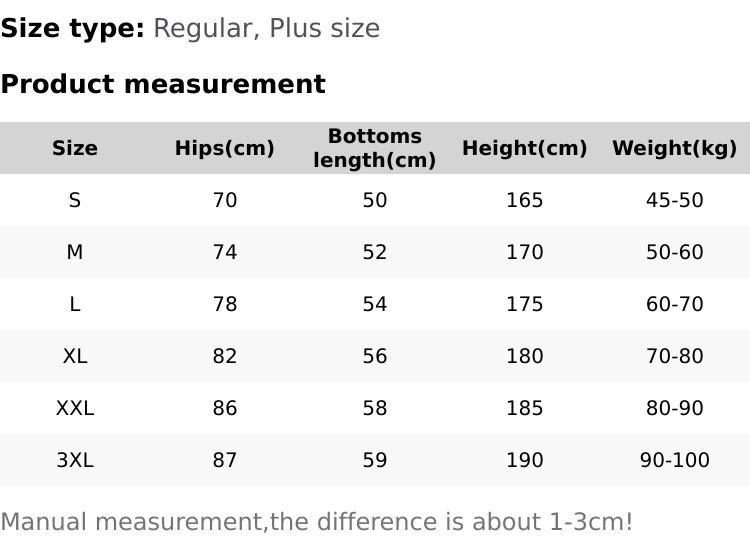Viewport: 750px width, 558px height.
Task: Select the XL size cell
Action: tap(75, 357)
